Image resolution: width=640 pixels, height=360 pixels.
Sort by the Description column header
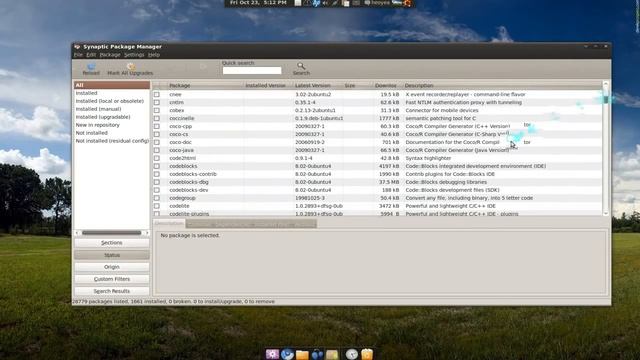502,86
